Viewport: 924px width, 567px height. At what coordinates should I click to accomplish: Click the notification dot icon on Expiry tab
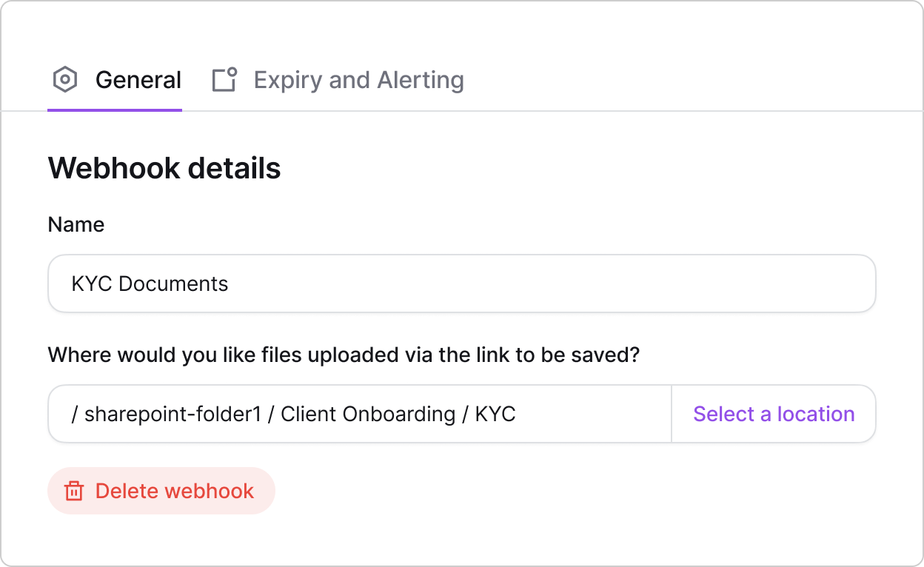tap(232, 70)
